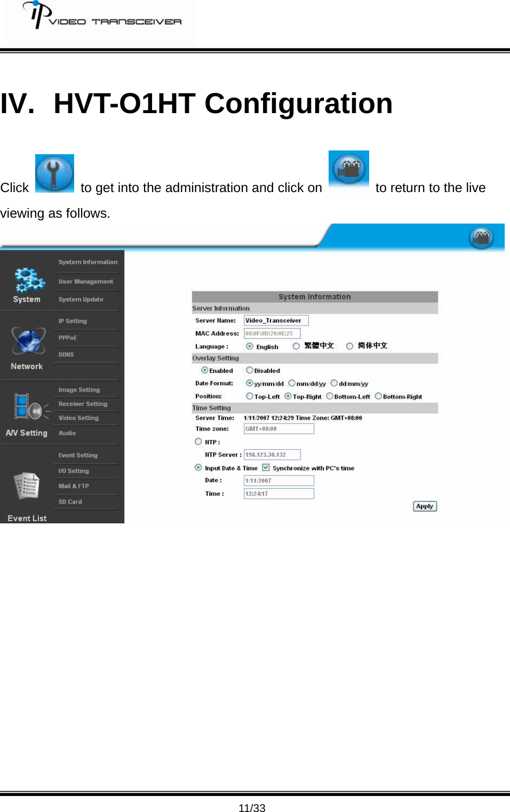510x812 pixels.
Task: Click the Server Time value text
Action: 302,418
